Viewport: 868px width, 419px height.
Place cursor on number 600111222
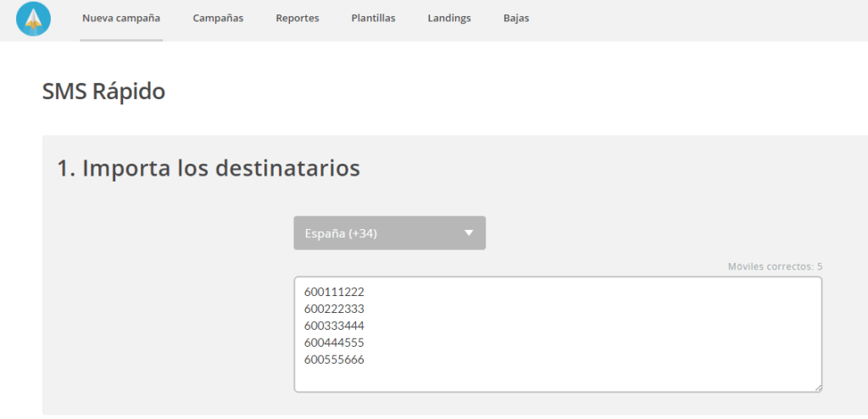[x=334, y=292]
